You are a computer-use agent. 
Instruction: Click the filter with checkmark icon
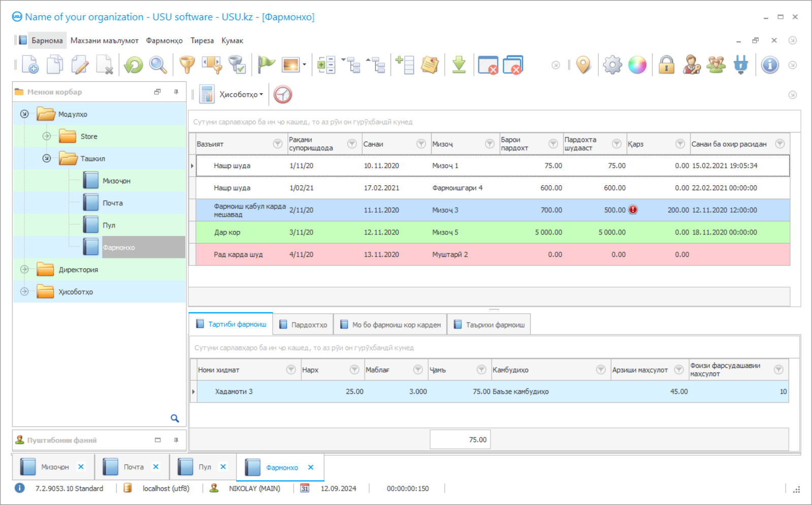coord(237,65)
